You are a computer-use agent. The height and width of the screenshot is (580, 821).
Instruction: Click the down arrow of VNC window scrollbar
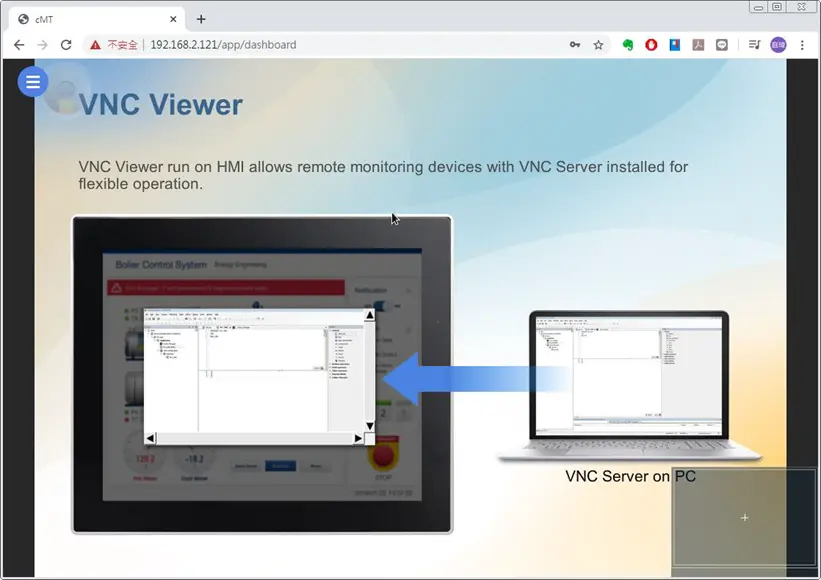(370, 426)
